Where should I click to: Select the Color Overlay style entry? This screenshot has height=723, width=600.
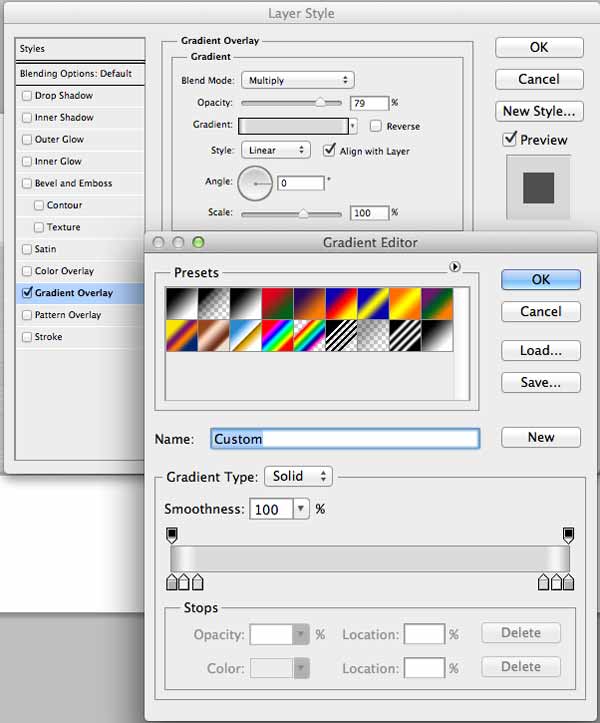pos(80,271)
